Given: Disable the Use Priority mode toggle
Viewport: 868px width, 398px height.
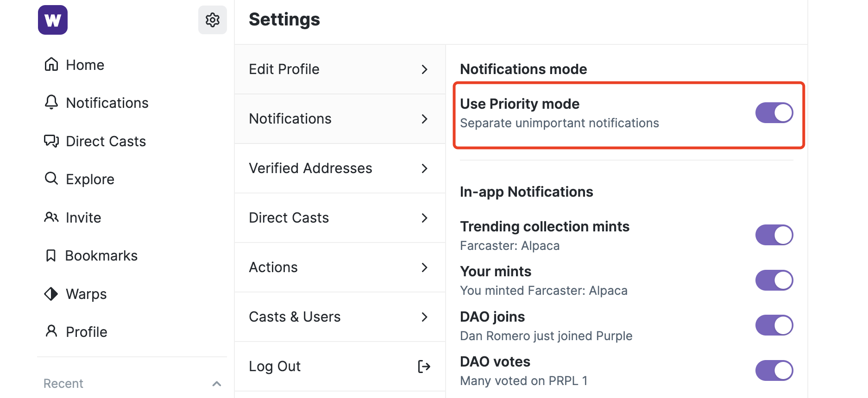Looking at the screenshot, I should [774, 113].
